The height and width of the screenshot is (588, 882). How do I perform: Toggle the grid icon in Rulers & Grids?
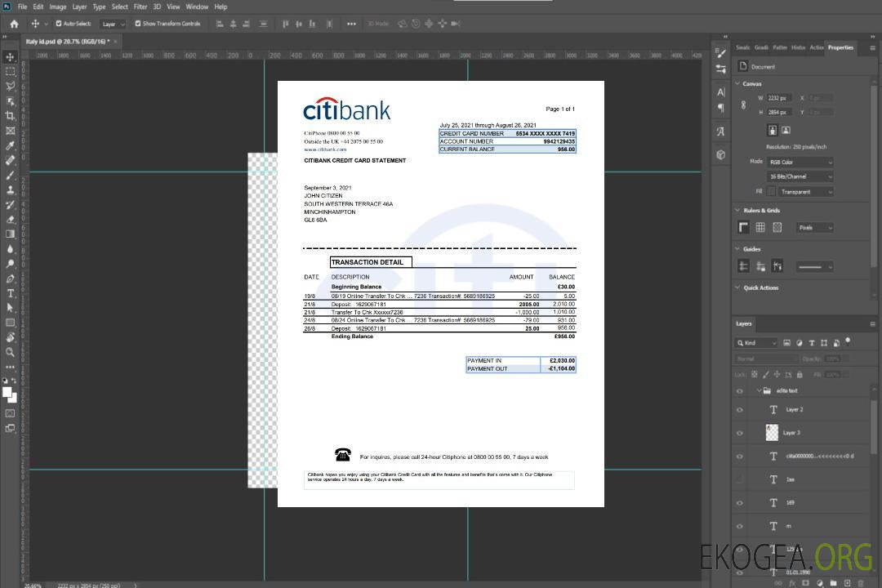[760, 227]
